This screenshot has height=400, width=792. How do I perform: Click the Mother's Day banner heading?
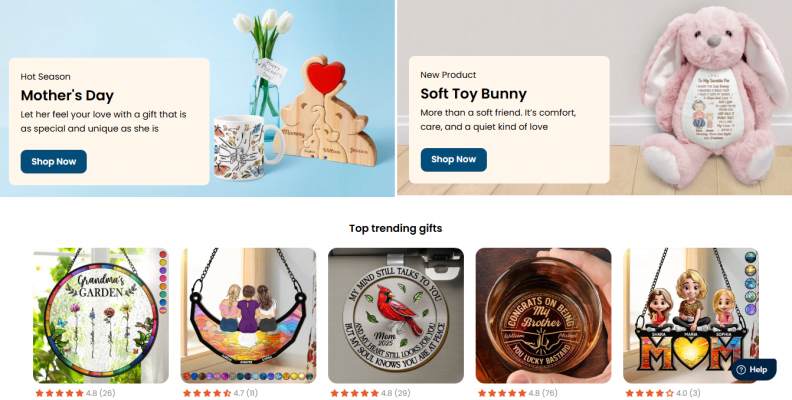click(67, 95)
